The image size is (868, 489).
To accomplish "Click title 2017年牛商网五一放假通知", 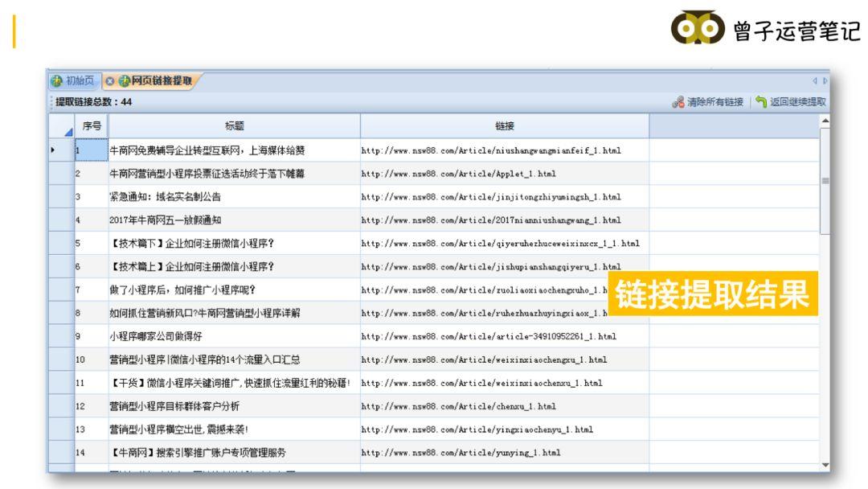I will point(165,220).
